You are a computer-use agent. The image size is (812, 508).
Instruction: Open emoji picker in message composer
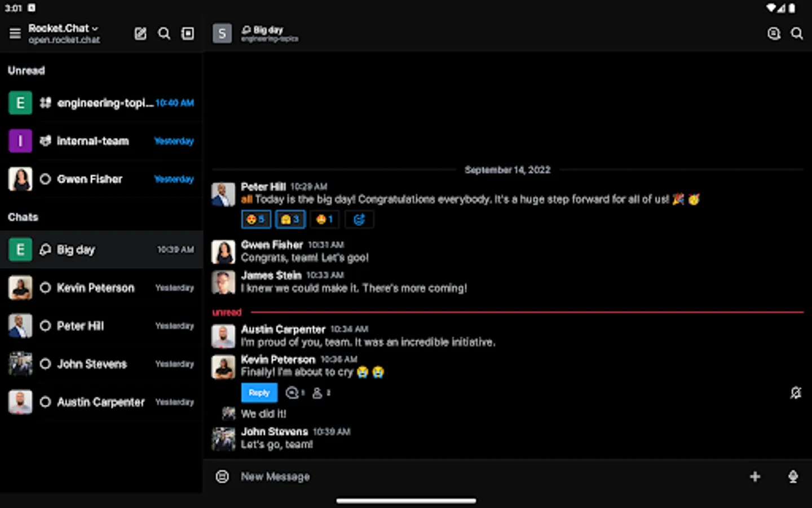(x=222, y=476)
